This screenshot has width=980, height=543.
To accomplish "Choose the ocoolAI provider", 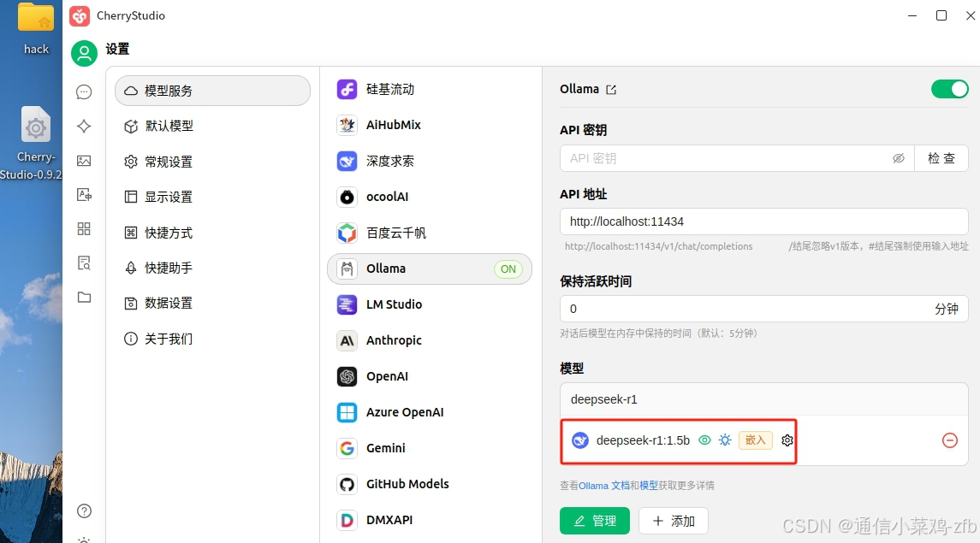I will 430,197.
